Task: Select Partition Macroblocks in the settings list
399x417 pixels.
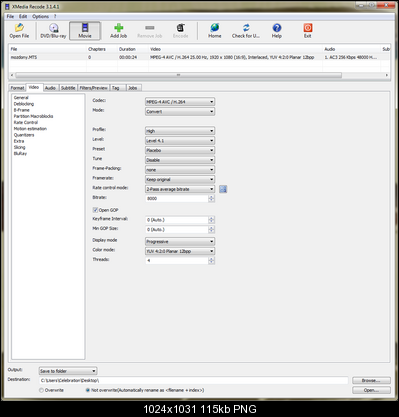Action: 33,116
